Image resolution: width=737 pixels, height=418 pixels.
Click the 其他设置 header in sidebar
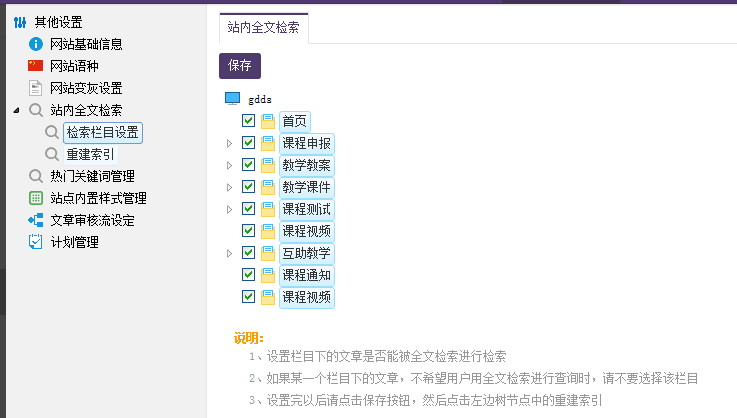coord(58,22)
